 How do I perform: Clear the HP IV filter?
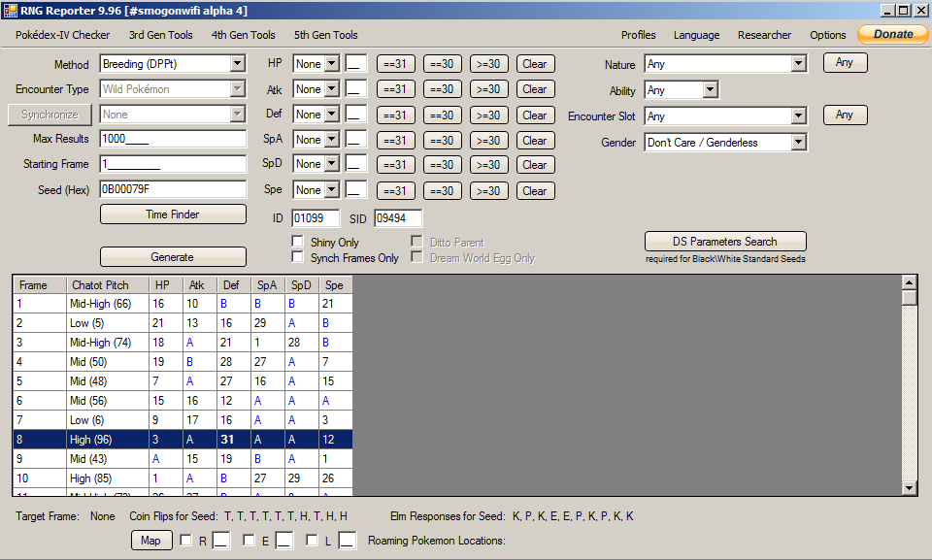click(x=535, y=64)
